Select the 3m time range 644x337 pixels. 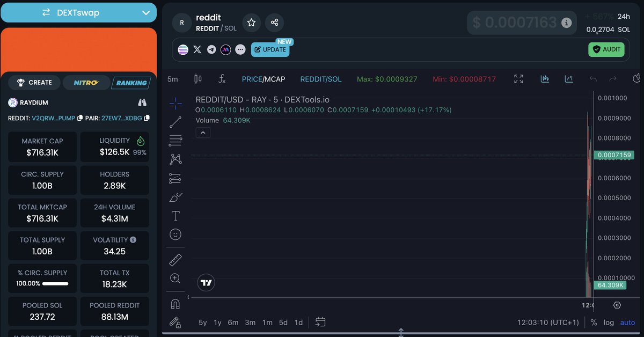(250, 323)
